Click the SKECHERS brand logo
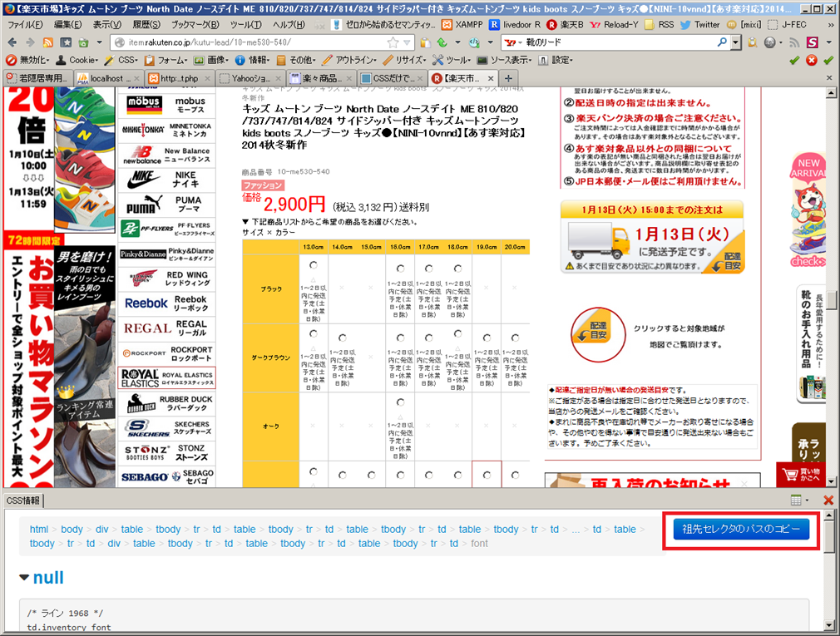Screen dimensions: 840x636 pyautogui.click(x=147, y=428)
